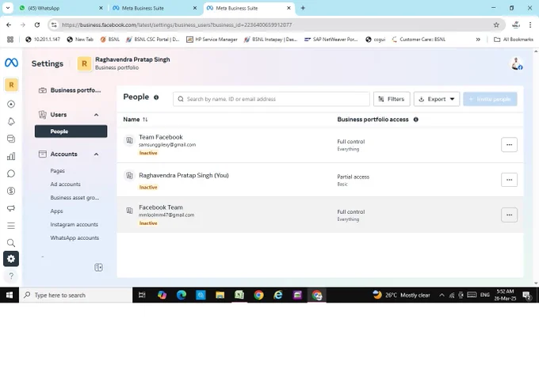Click the search by name or email field

[271, 99]
